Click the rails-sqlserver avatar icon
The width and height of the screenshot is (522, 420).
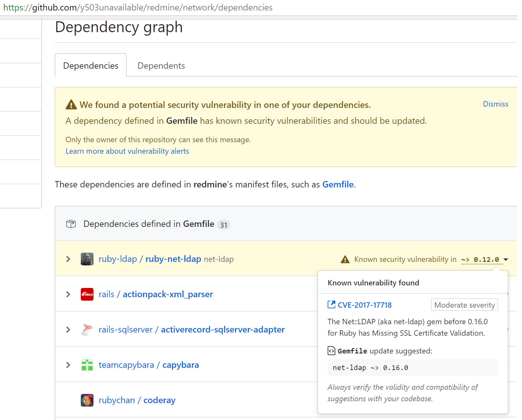click(87, 330)
